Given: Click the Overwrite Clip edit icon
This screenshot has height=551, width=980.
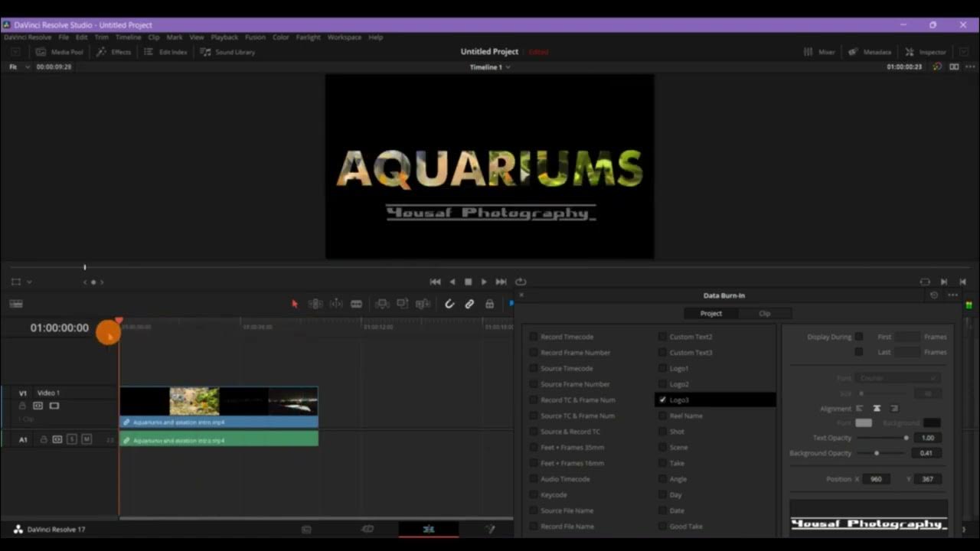Looking at the screenshot, I should (403, 304).
